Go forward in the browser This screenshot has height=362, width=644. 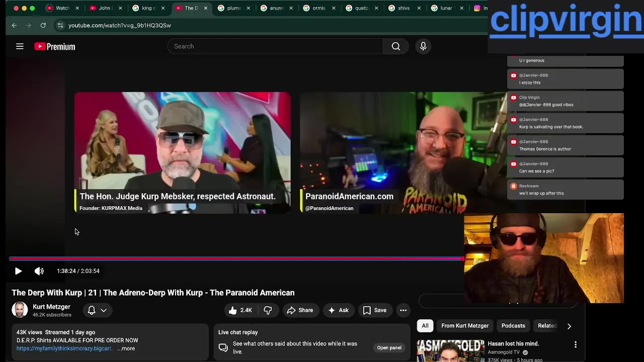[29, 25]
